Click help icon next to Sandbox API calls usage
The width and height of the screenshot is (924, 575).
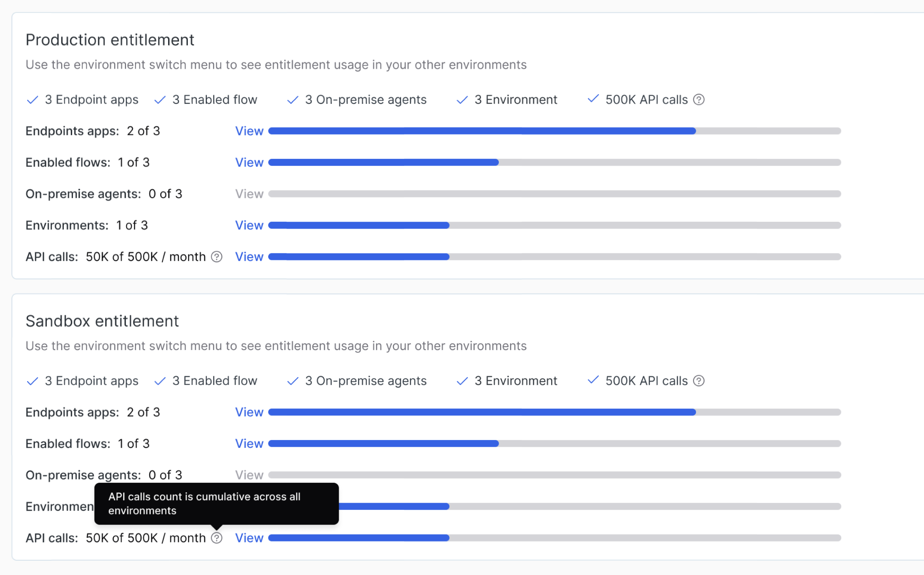click(x=217, y=538)
